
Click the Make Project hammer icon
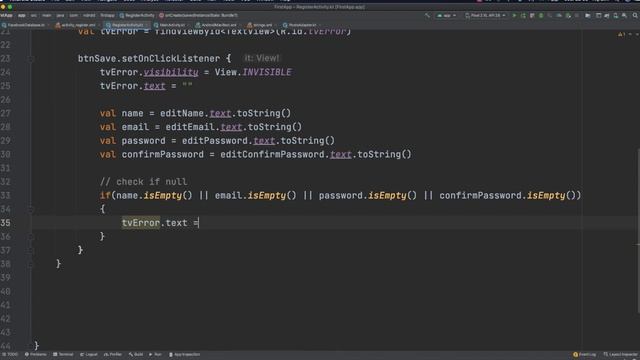click(x=427, y=16)
